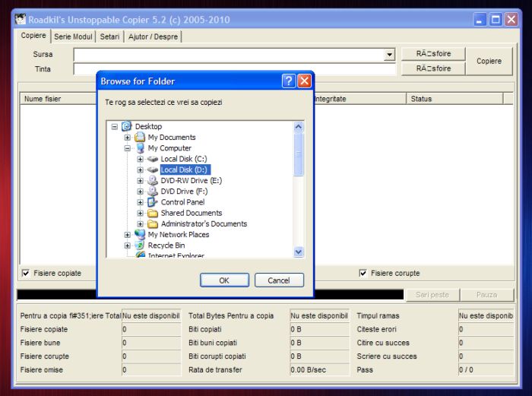Click the folder tree scrollbar thumb
The image size is (532, 396).
pyautogui.click(x=298, y=154)
